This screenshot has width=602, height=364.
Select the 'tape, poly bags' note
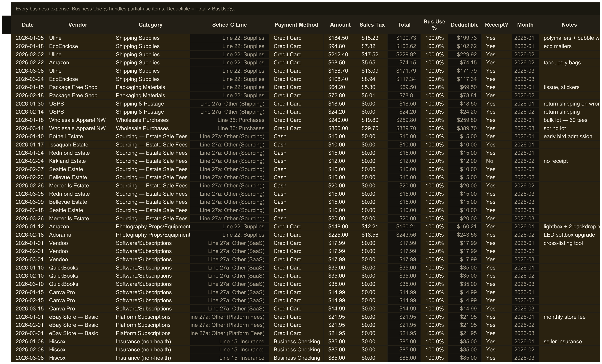point(569,63)
